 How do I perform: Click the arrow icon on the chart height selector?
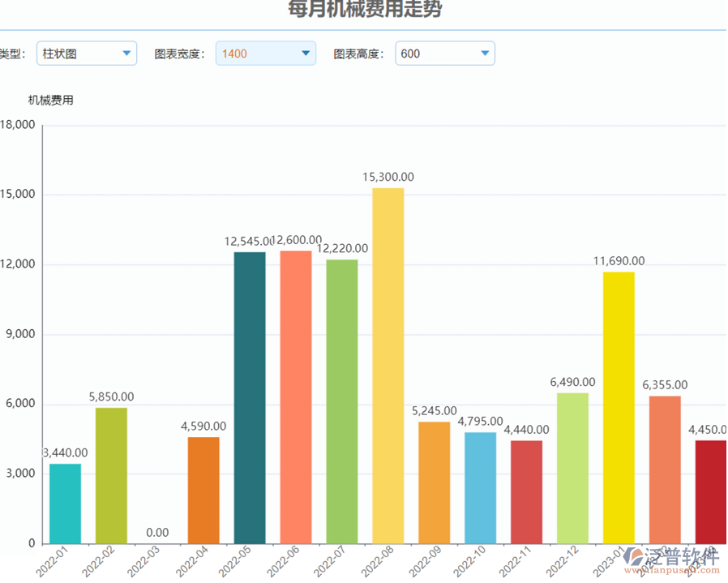(484, 53)
